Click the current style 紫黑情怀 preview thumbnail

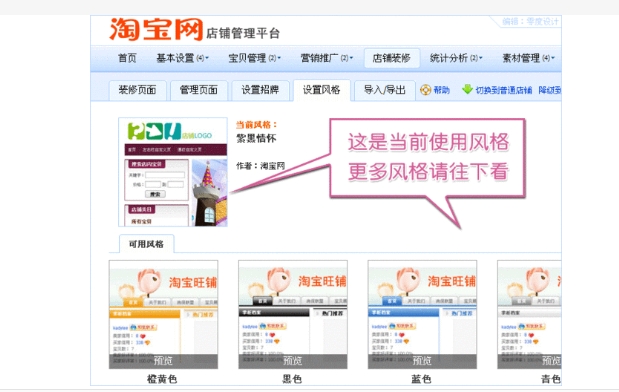click(x=173, y=172)
